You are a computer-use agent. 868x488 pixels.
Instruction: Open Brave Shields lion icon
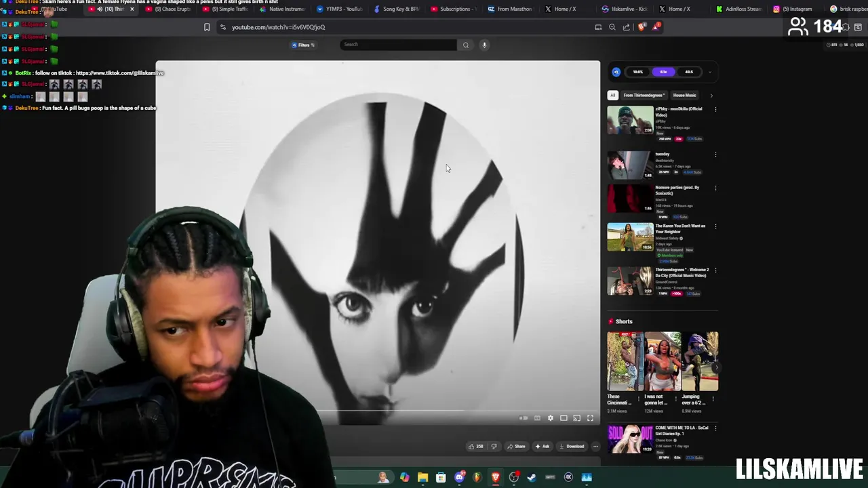tap(642, 27)
